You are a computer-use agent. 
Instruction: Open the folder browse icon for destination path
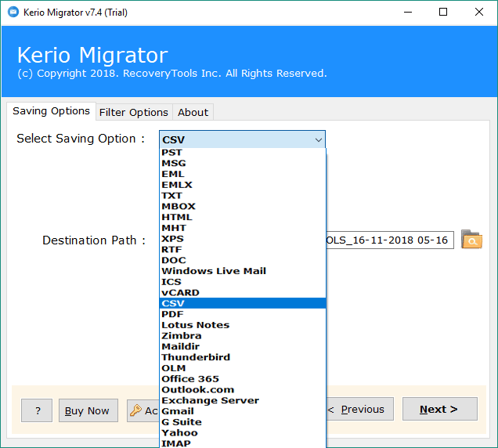click(x=471, y=240)
